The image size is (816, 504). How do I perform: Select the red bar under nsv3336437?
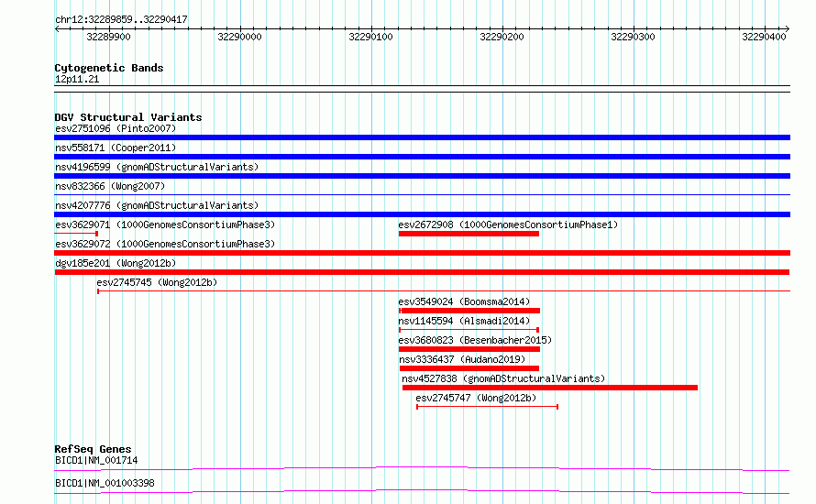point(469,368)
